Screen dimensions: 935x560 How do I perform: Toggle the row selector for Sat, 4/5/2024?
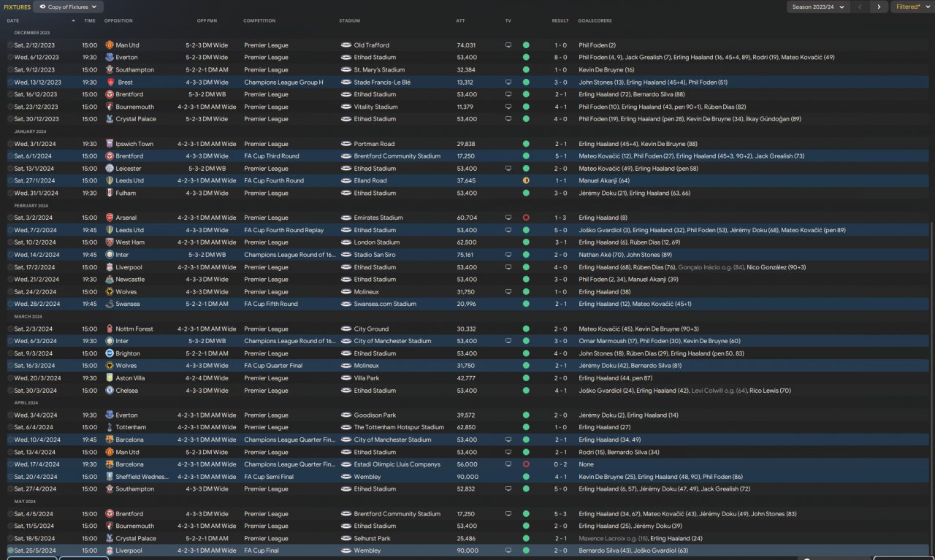(10, 514)
